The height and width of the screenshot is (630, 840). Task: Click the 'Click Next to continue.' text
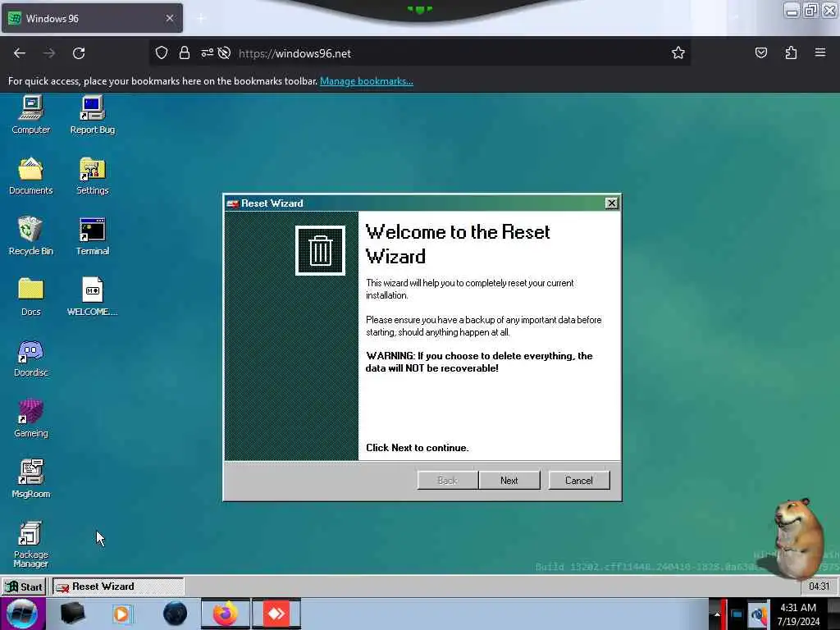(418, 448)
